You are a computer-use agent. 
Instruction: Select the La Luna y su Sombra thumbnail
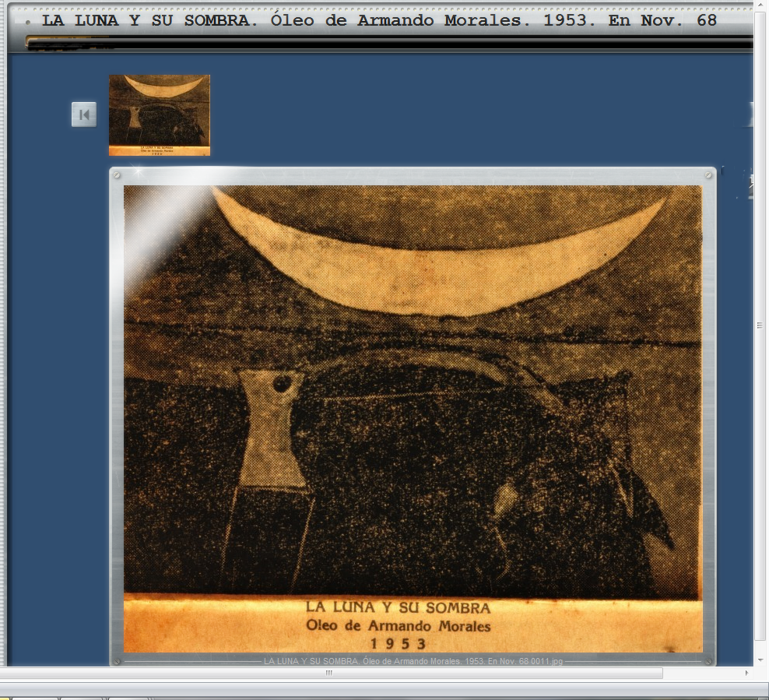pos(160,115)
